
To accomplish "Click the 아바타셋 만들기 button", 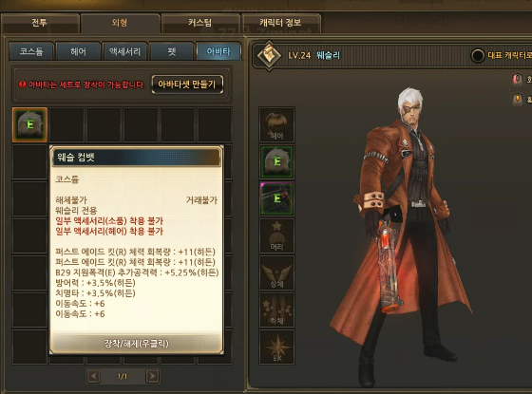I will (187, 84).
